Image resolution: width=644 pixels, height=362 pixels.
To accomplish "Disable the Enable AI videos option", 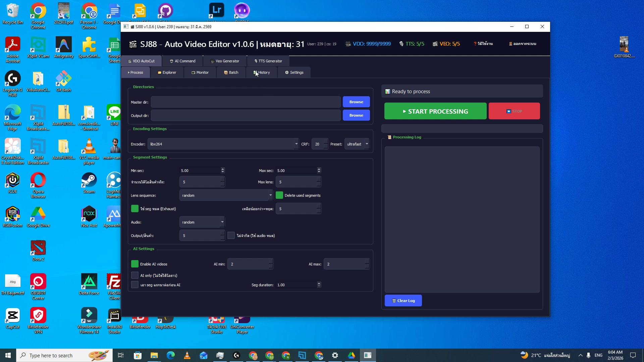I will [135, 264].
